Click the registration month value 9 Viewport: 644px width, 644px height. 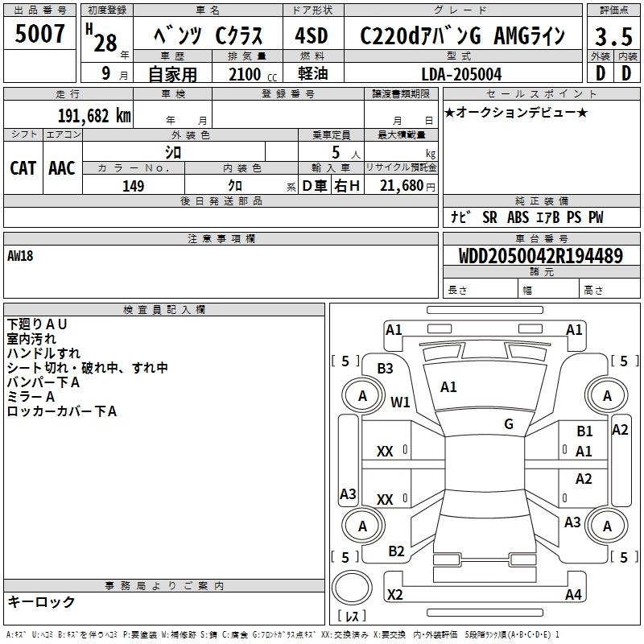[106, 73]
